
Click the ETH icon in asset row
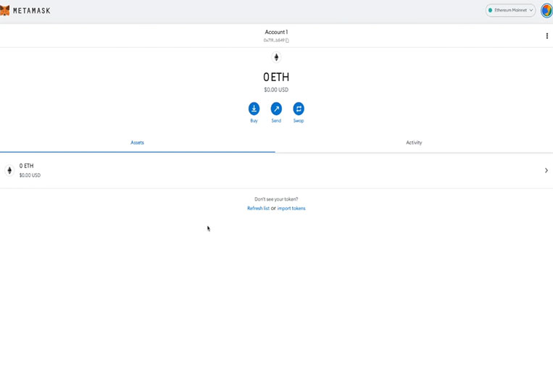pyautogui.click(x=9, y=170)
